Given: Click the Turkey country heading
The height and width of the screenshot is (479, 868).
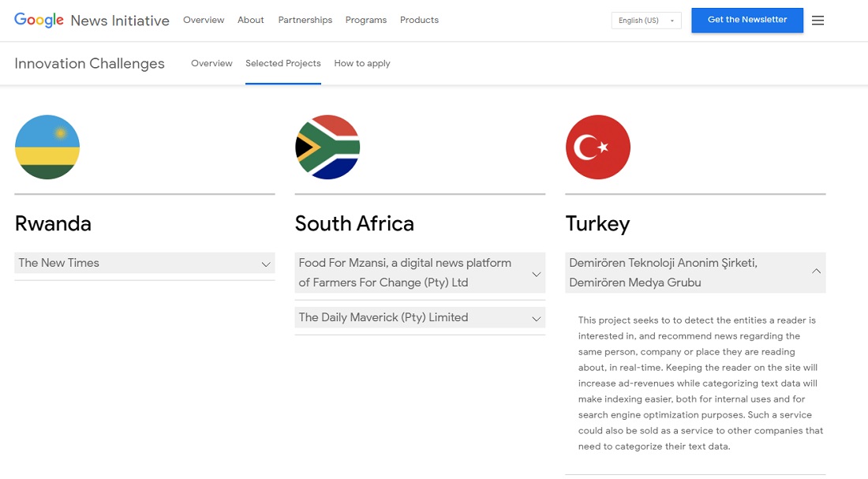Looking at the screenshot, I should (598, 224).
